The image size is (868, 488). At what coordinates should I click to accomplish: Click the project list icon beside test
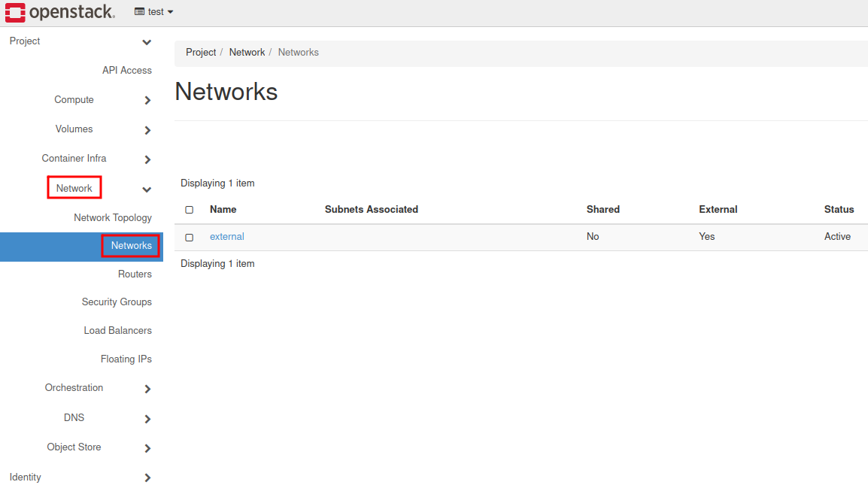coord(139,12)
